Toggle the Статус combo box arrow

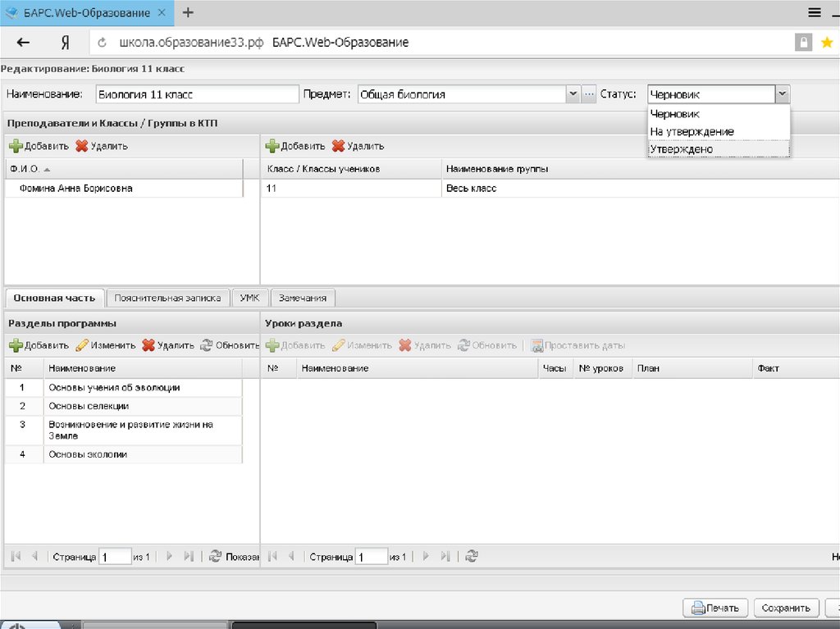tap(783, 94)
